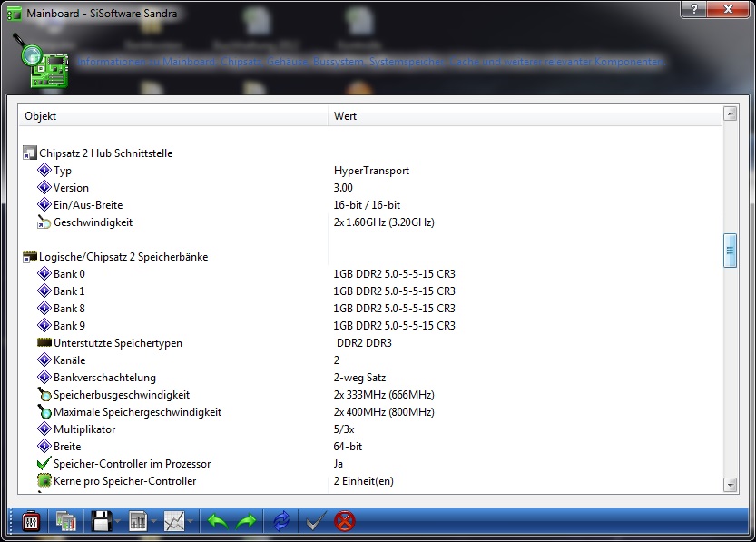
Task: Click scrollbar up arrow
Action: coord(731,113)
